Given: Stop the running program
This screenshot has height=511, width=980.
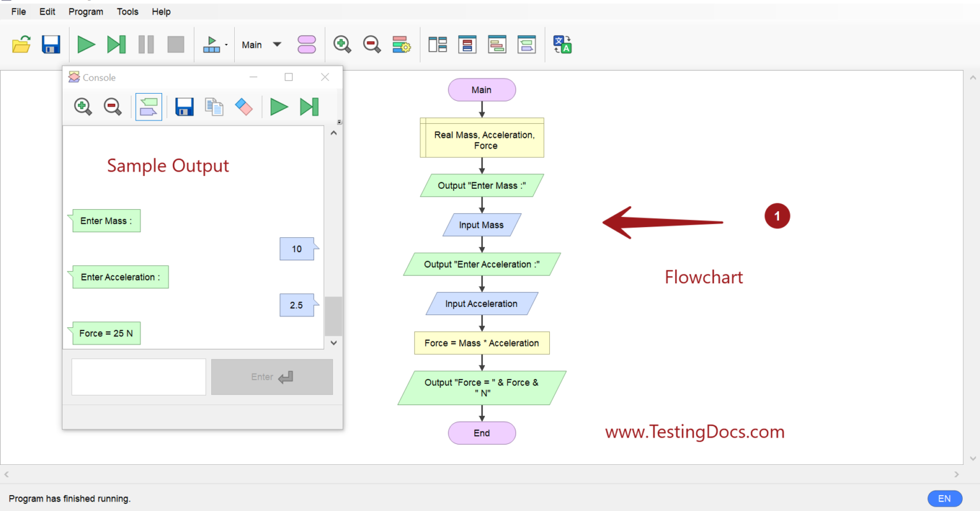Looking at the screenshot, I should (175, 44).
